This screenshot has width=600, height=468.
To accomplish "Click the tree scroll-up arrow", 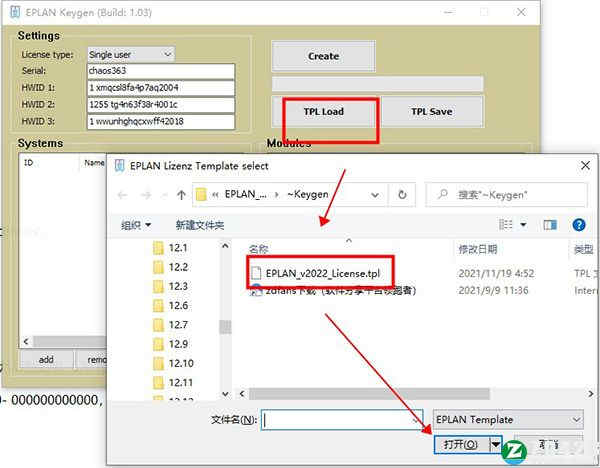I will (x=225, y=246).
